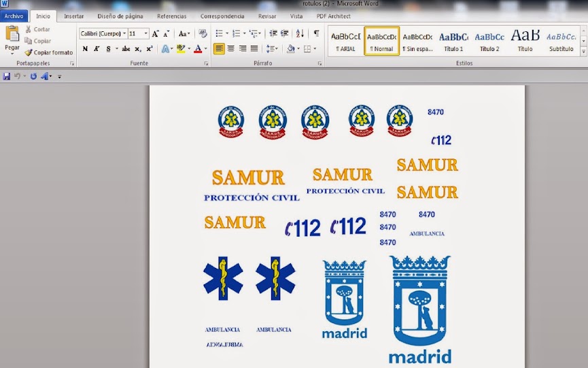Toggle underline (S) formatting
Image resolution: width=588 pixels, height=368 pixels.
[108, 49]
